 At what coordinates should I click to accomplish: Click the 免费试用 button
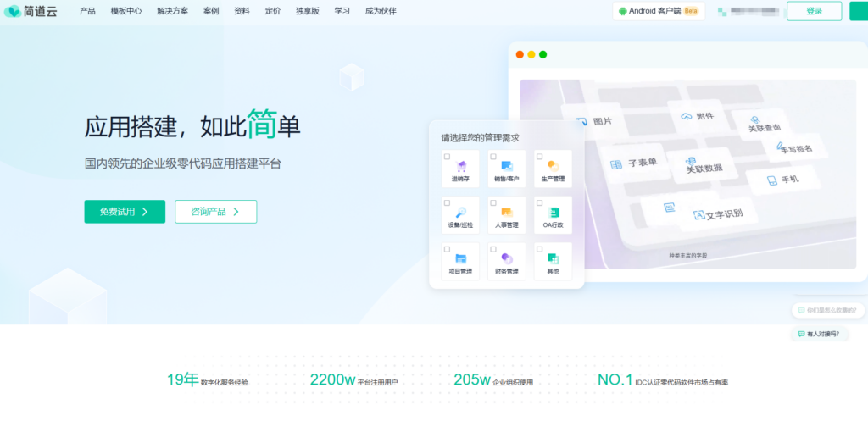[125, 211]
